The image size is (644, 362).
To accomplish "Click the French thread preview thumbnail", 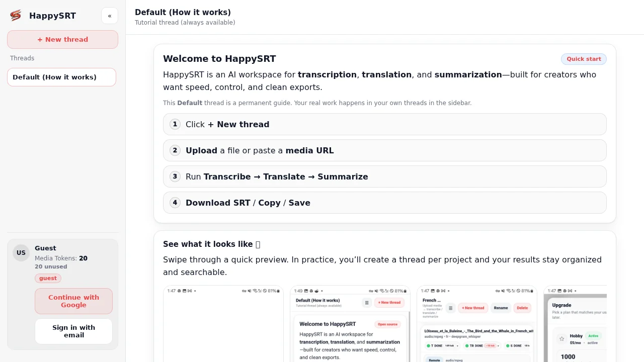I will coord(477,324).
